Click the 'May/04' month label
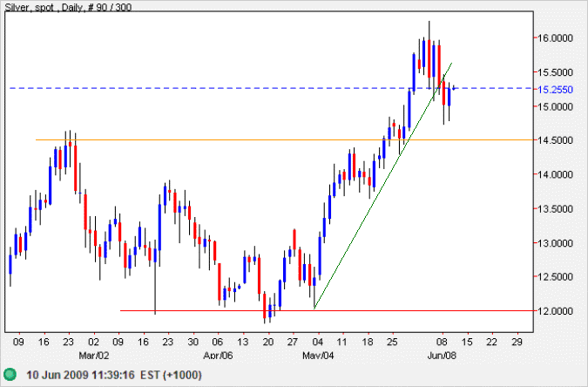 pos(318,355)
